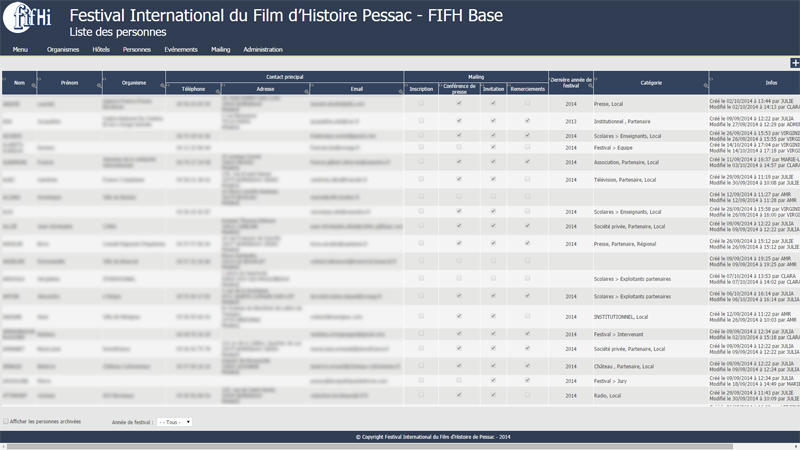Click the FIFH logo in the header
This screenshot has width=800, height=450.
click(x=27, y=17)
